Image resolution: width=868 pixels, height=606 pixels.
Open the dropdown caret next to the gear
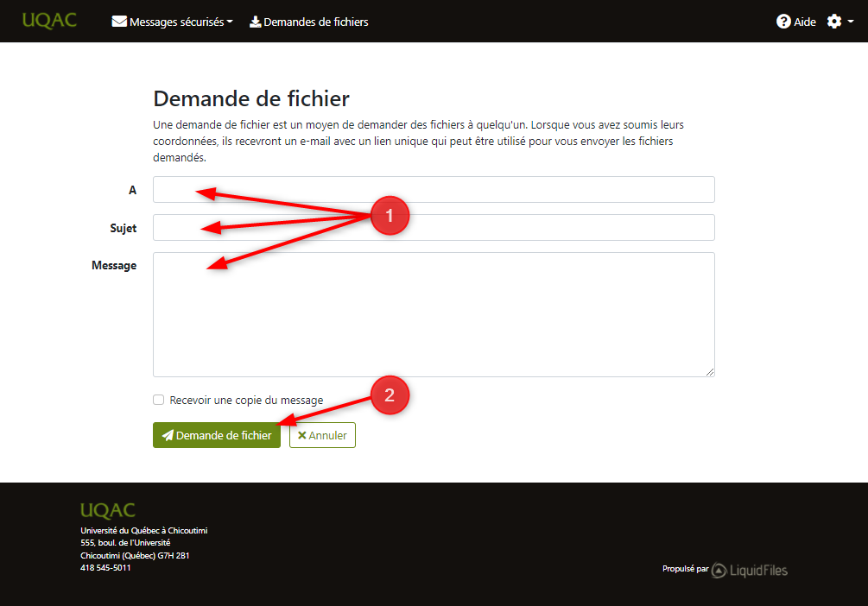pyautogui.click(x=850, y=22)
